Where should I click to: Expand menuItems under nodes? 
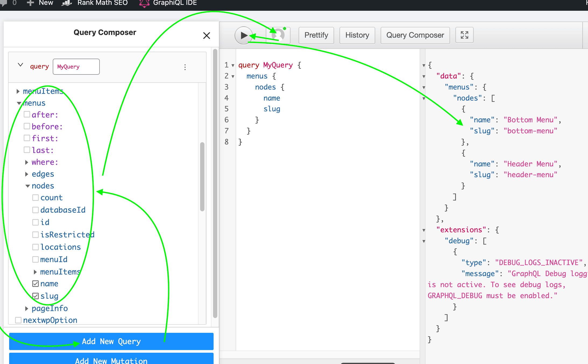[35, 272]
